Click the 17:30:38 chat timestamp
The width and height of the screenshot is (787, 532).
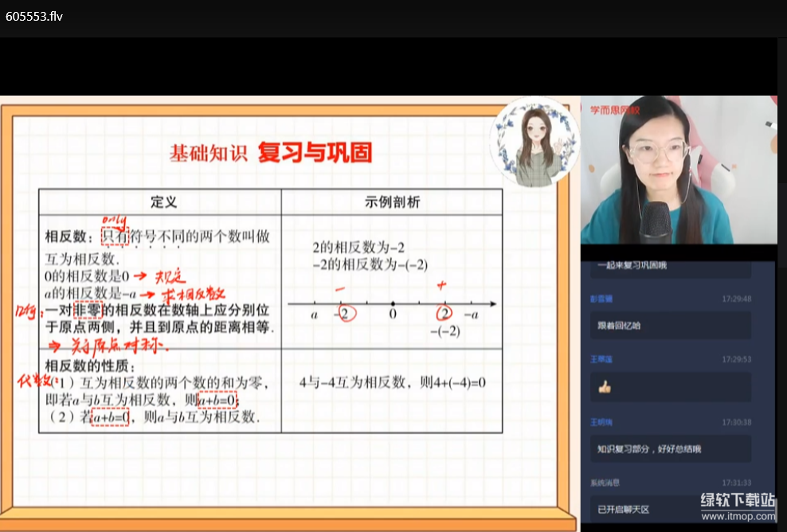tap(736, 422)
